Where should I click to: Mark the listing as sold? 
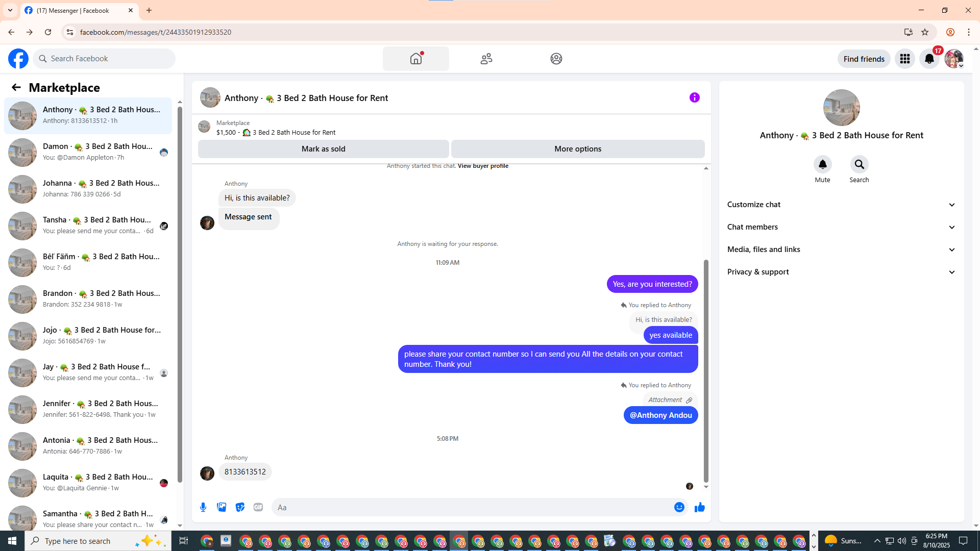[323, 149]
